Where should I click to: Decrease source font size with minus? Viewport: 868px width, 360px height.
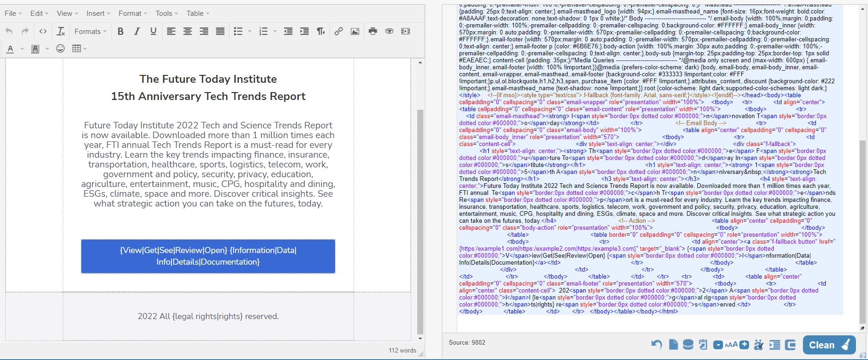(x=718, y=345)
